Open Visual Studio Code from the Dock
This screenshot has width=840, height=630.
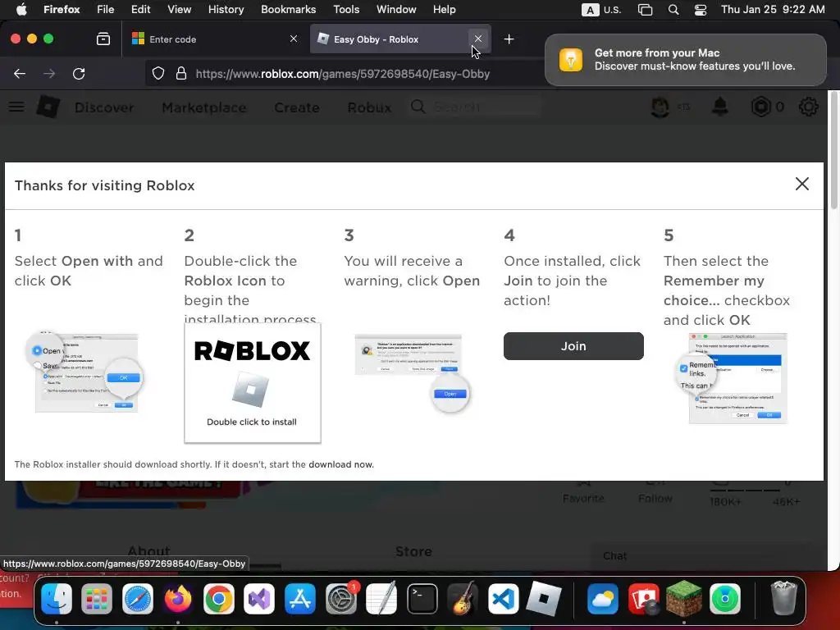(503, 598)
